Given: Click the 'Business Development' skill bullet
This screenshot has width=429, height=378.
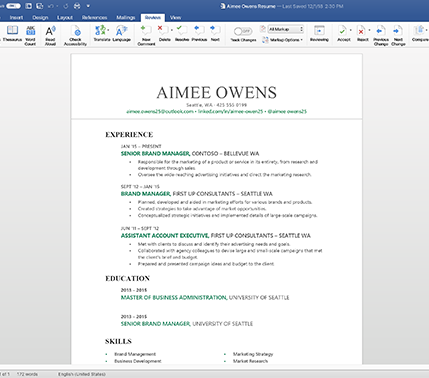Looking at the screenshot, I should coord(138,361).
